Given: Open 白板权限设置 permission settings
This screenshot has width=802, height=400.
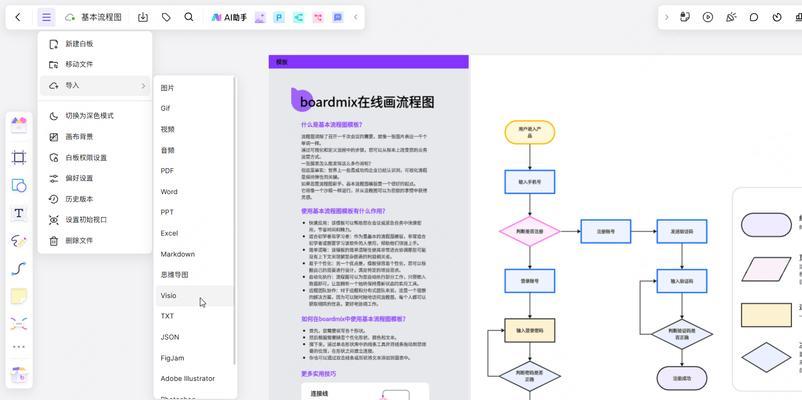Looking at the screenshot, I should [95, 158].
